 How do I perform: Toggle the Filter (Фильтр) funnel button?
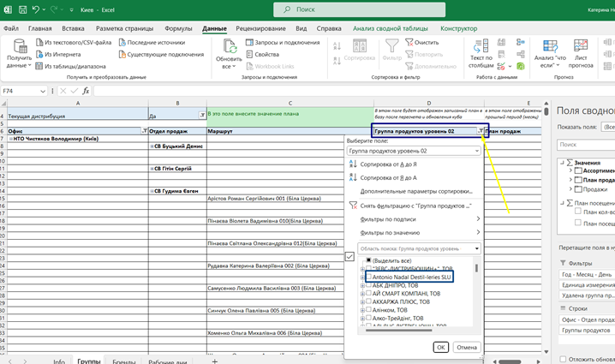391,50
